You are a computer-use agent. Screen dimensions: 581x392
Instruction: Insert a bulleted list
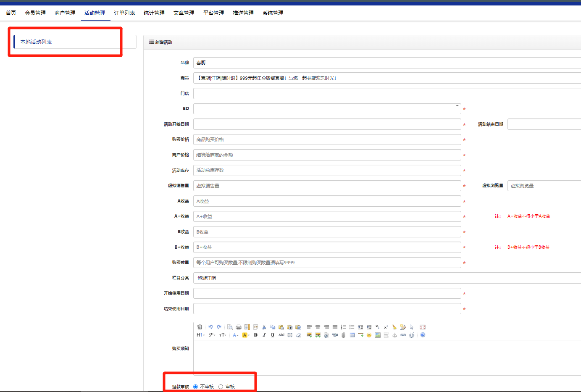[352, 327]
